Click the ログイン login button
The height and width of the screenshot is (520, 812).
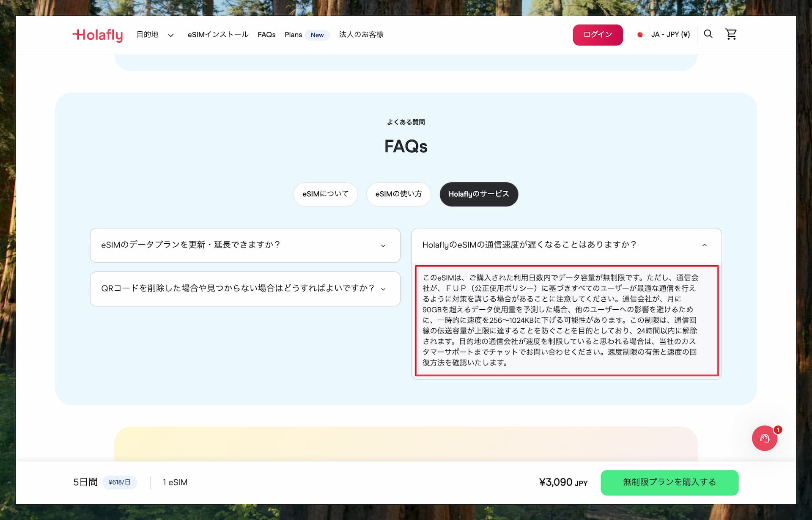598,35
